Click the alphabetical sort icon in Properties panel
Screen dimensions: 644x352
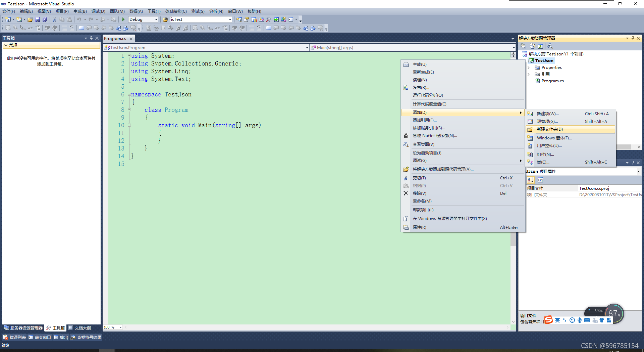[531, 180]
